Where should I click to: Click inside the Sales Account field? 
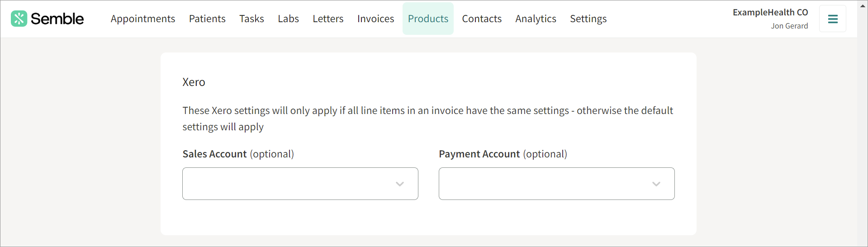[x=300, y=184]
